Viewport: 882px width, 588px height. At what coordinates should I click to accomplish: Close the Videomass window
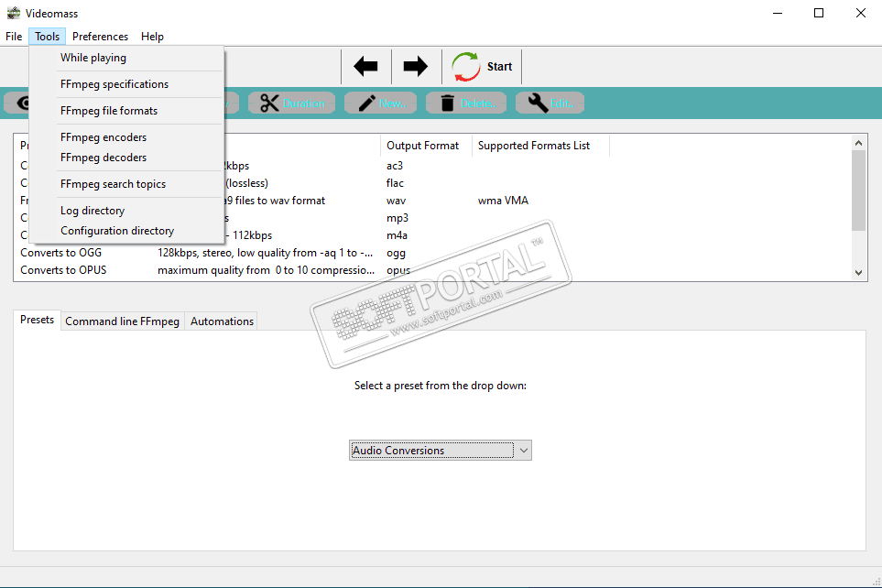point(861,13)
